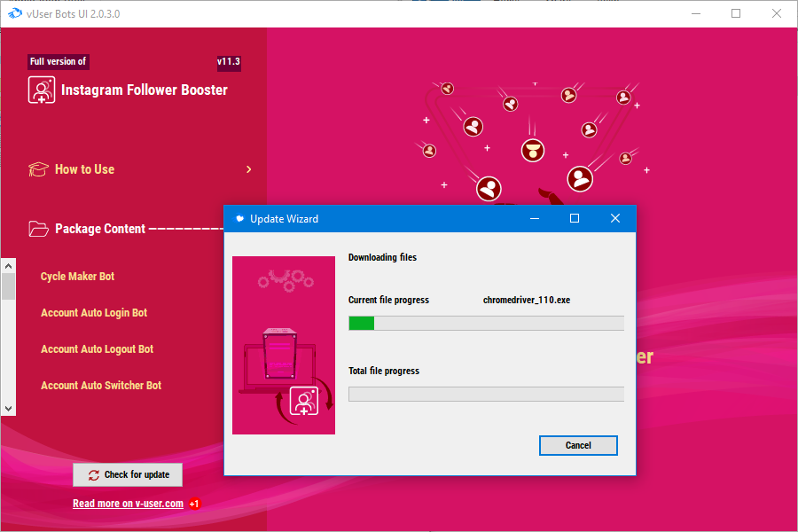This screenshot has height=532, width=798.
Task: Click the 'Total file progress' label
Action: point(384,372)
